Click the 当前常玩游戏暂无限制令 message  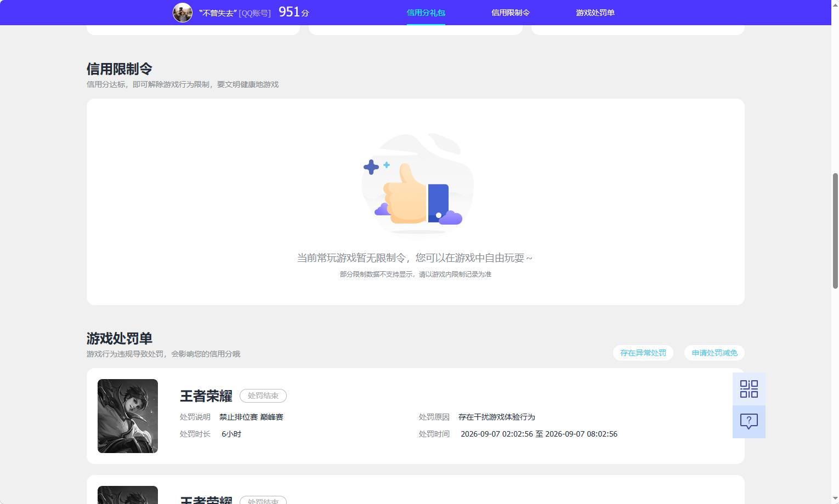(415, 258)
